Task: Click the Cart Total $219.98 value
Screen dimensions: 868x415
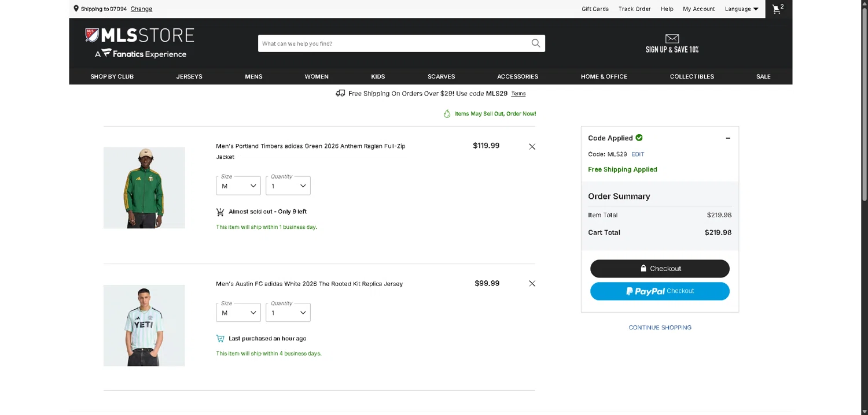Action: pyautogui.click(x=718, y=232)
